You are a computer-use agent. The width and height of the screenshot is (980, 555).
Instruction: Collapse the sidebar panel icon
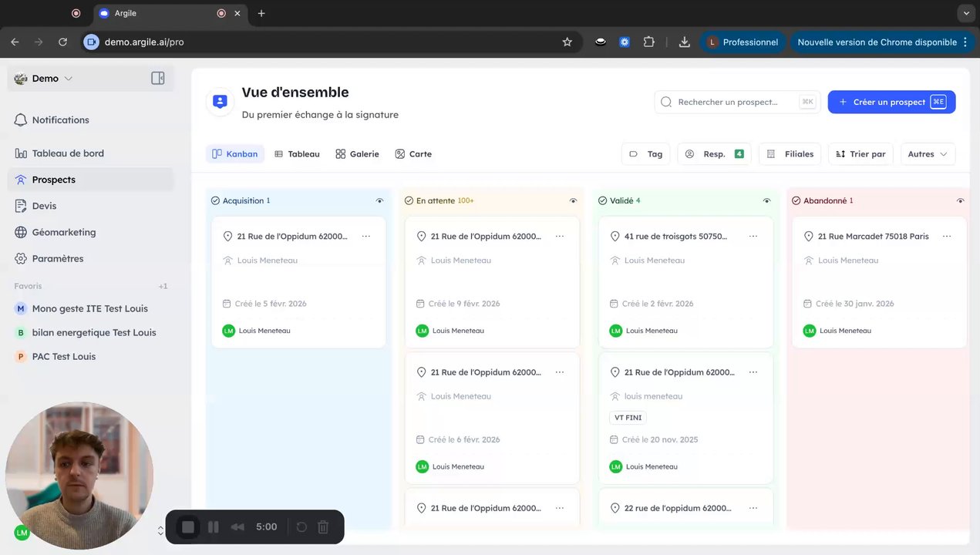pos(158,78)
